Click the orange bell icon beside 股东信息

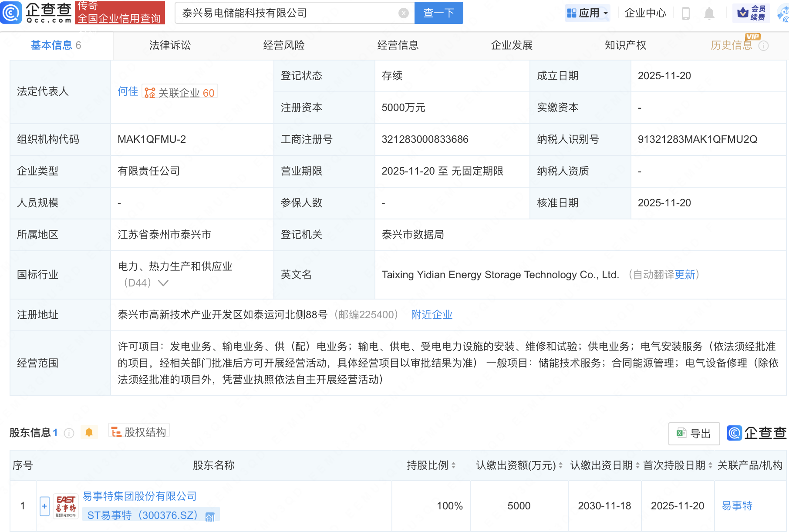[89, 432]
